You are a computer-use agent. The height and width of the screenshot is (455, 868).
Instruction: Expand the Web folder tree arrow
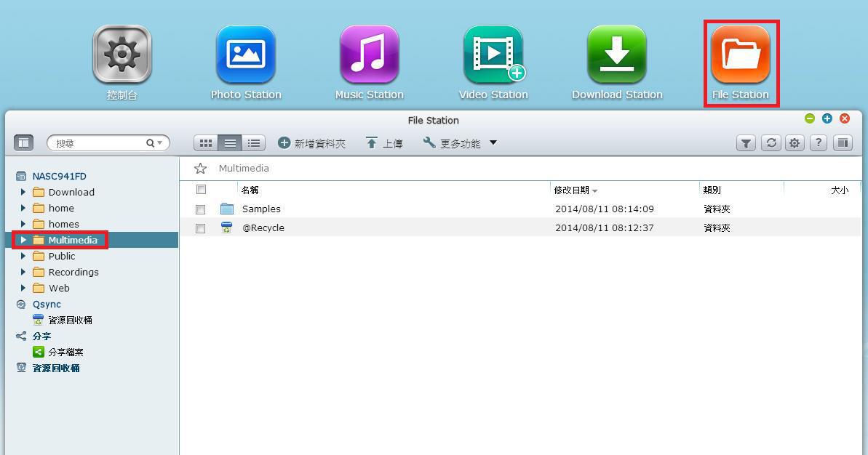coord(23,288)
